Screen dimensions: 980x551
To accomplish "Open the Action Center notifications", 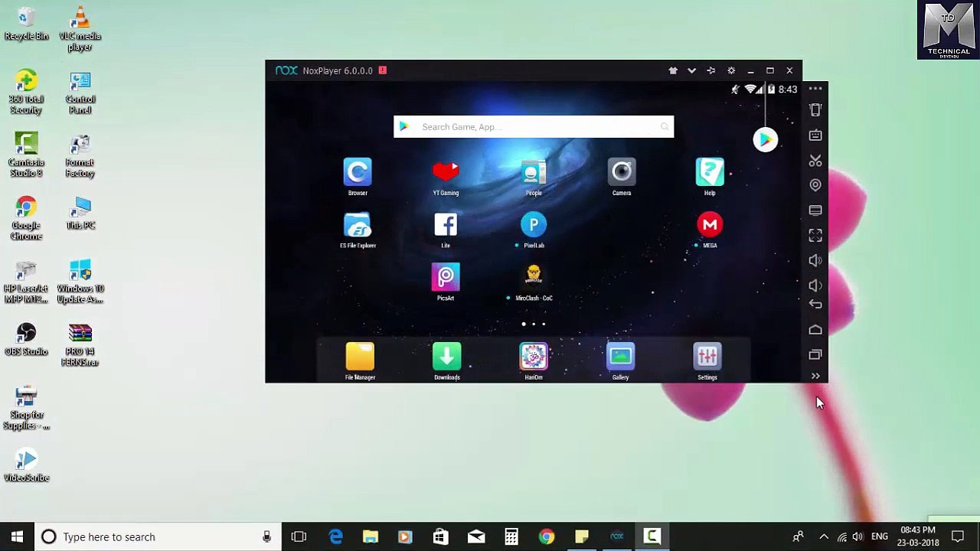I will (x=958, y=536).
